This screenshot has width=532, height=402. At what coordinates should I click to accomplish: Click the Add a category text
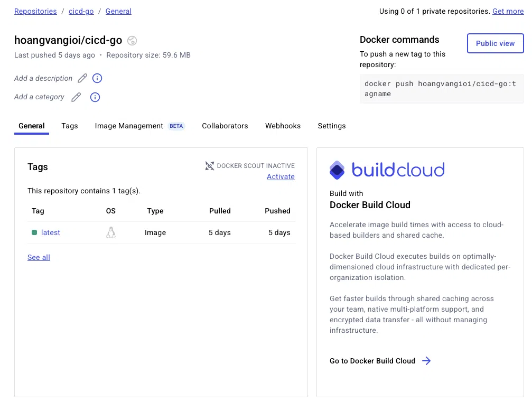pos(39,97)
